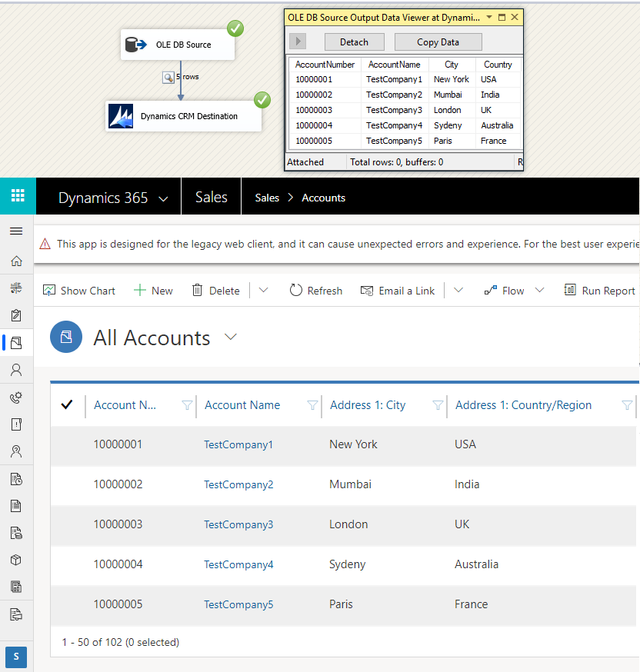
Task: Open the Invoices document sidebar icon
Action: pyautogui.click(x=16, y=533)
